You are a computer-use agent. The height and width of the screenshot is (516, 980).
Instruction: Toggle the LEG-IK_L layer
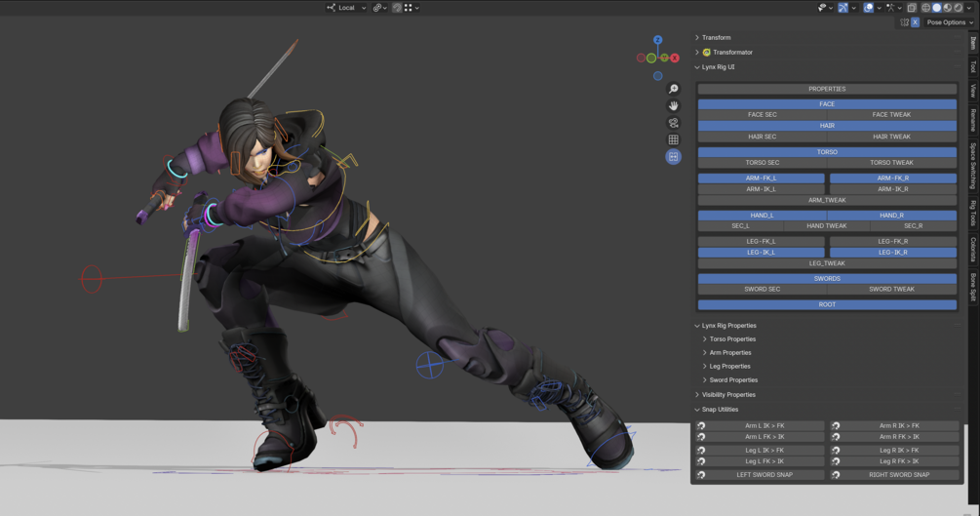tap(762, 252)
